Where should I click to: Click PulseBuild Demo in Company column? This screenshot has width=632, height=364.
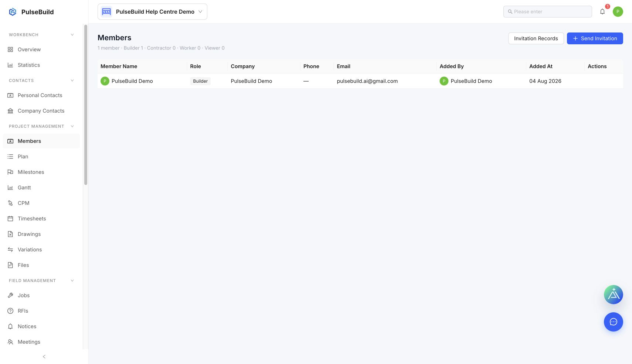click(x=251, y=81)
